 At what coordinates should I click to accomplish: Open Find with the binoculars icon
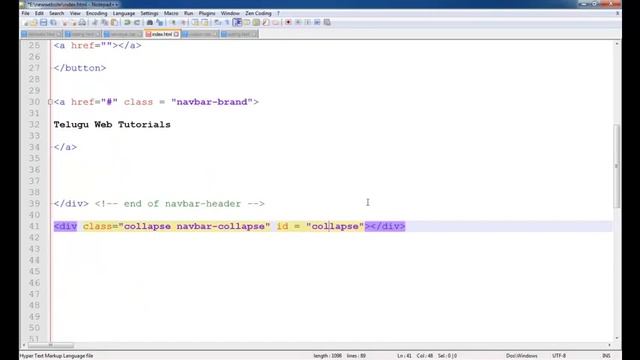(x=150, y=22)
